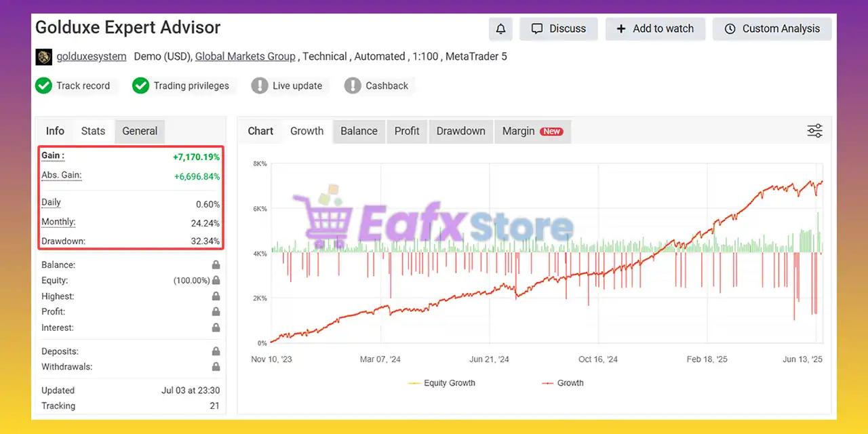Click the Trading privileges verified checkmark
868x434 pixels.
coord(140,86)
